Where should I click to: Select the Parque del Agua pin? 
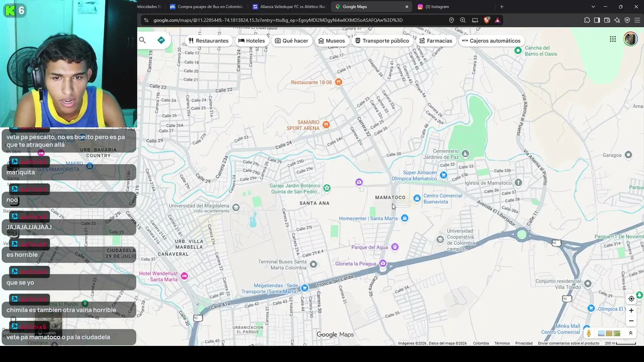coord(395,247)
